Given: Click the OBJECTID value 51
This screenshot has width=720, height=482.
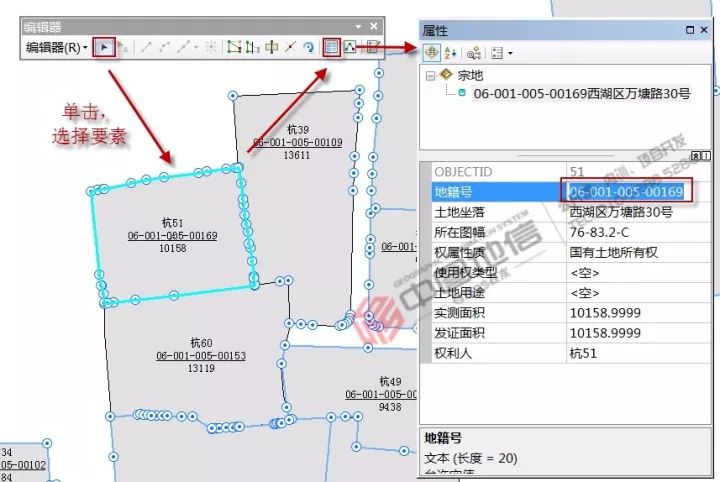Looking at the screenshot, I should (x=577, y=172).
